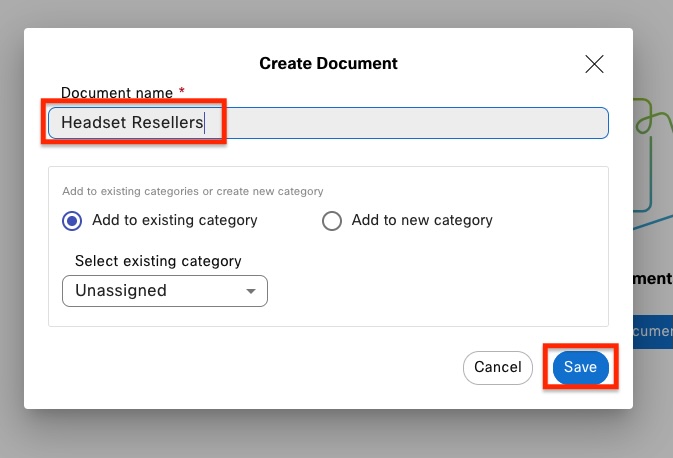This screenshot has width=673, height=458.
Task: Click the background illustration right of dialog
Action: 652,160
